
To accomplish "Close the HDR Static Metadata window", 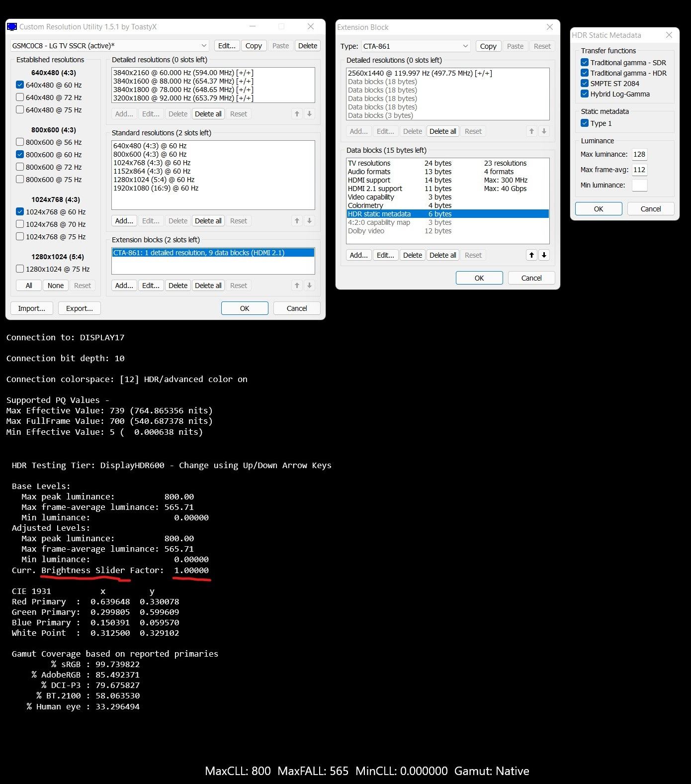I will point(669,35).
